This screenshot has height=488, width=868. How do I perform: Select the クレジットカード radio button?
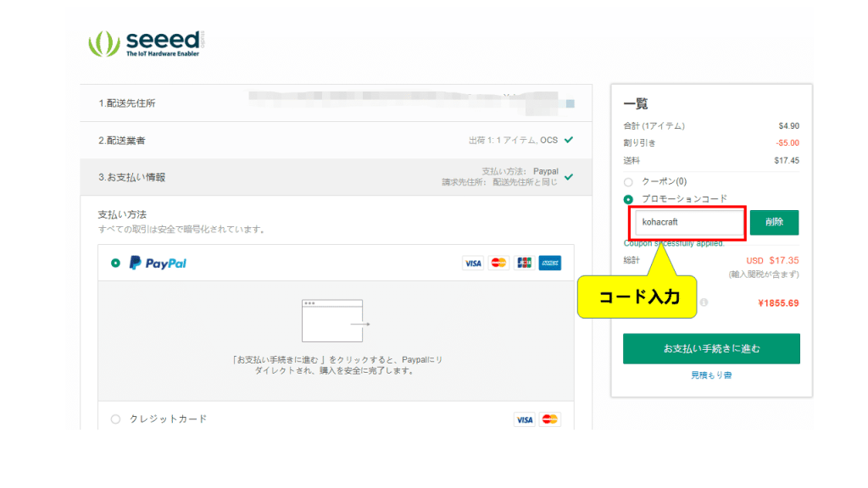[x=115, y=419]
